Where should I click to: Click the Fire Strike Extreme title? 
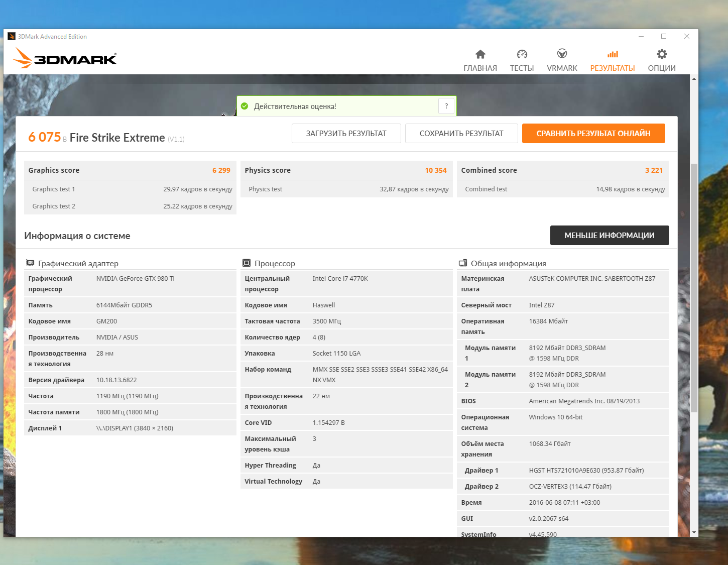point(117,138)
